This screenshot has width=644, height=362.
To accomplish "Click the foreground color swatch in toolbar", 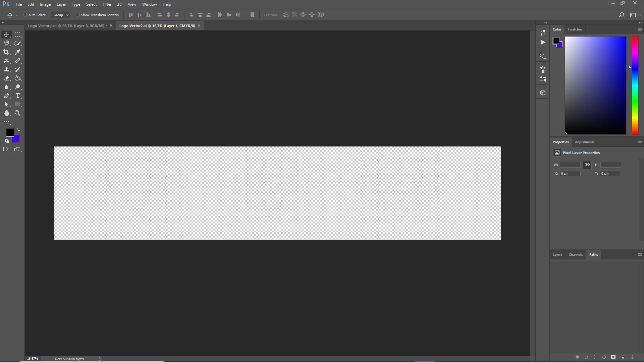I will point(10,133).
